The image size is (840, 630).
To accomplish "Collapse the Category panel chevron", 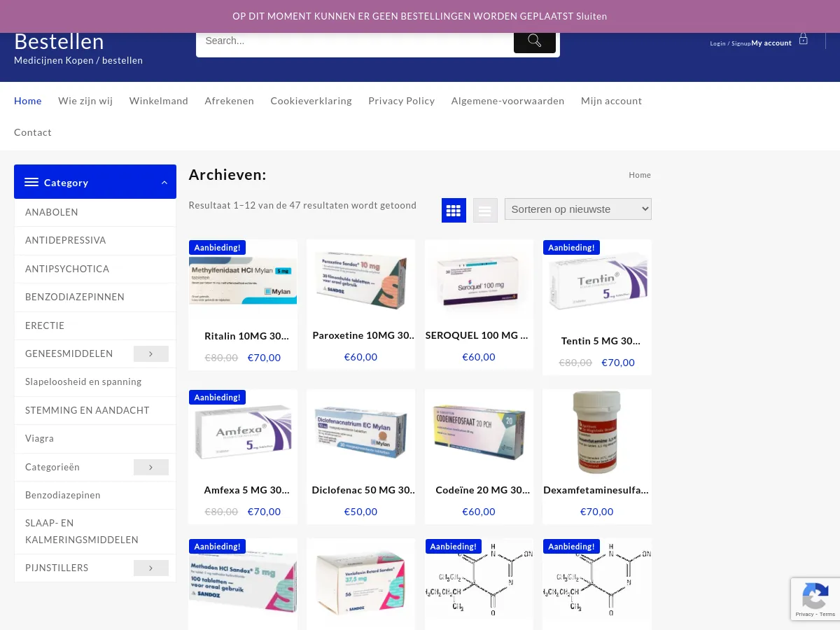I will (164, 183).
